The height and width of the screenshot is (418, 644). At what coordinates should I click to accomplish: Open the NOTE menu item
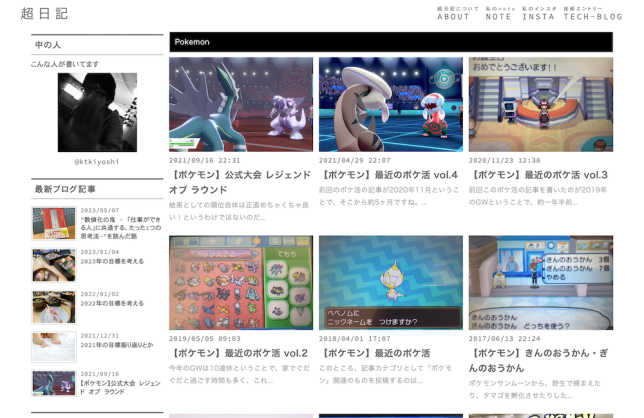[498, 16]
